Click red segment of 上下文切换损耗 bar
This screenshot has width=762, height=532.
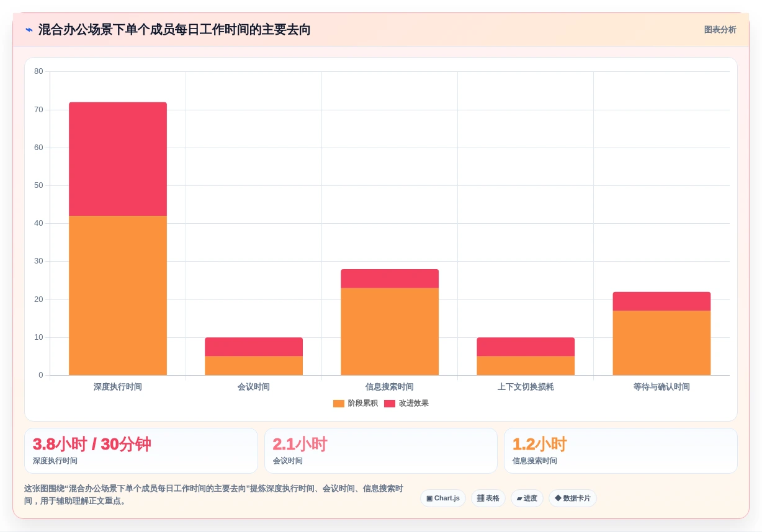pos(526,347)
